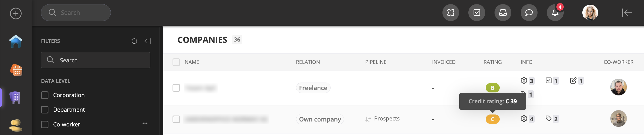
Task: Click the Freelance relation tag
Action: tap(313, 88)
